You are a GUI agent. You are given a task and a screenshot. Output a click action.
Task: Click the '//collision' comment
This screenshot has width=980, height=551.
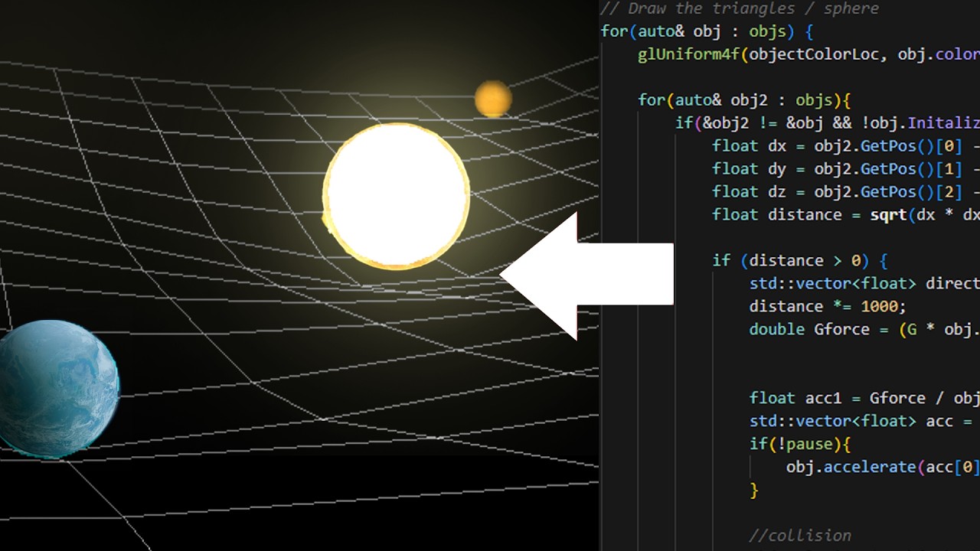tap(800, 536)
